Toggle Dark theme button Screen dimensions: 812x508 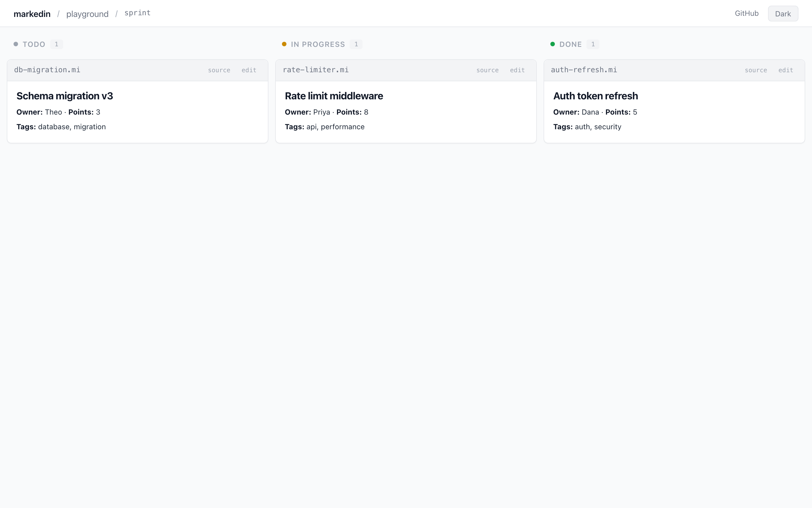783,14
